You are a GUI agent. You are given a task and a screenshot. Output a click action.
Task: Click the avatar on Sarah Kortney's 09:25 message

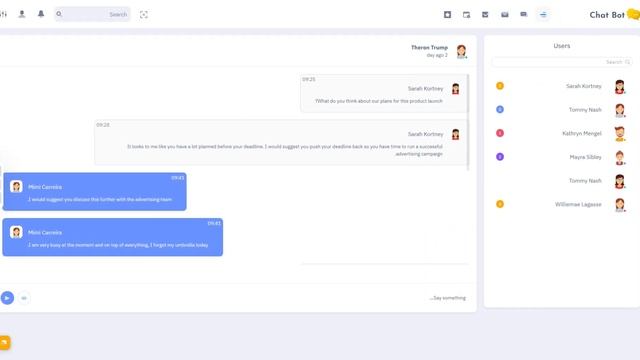click(x=456, y=89)
